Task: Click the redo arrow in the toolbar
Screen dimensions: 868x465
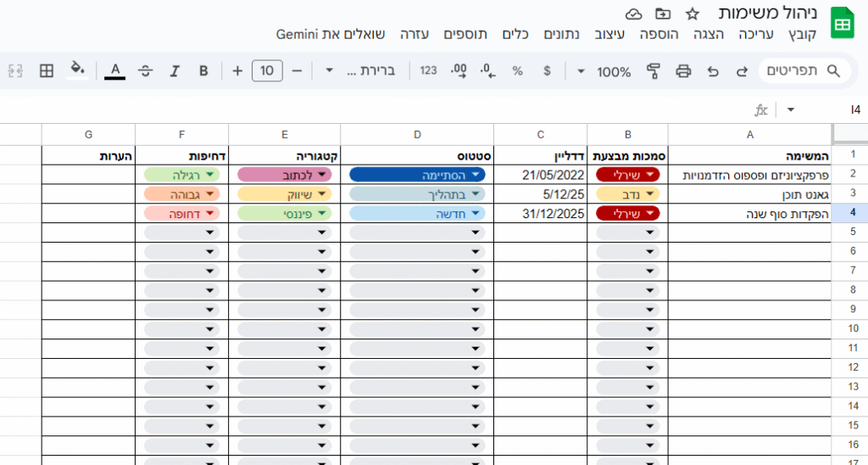Action: 742,71
